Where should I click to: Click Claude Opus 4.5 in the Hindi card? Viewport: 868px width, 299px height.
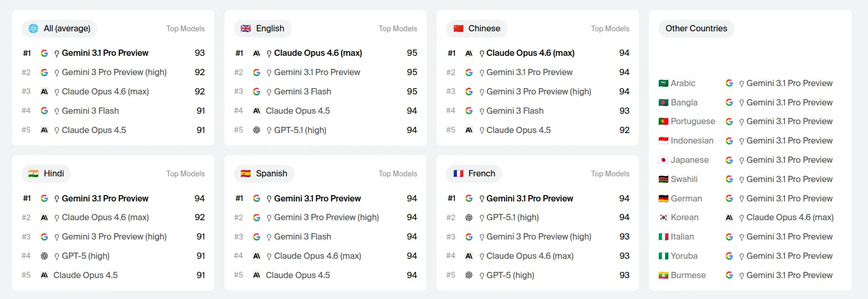pos(86,275)
